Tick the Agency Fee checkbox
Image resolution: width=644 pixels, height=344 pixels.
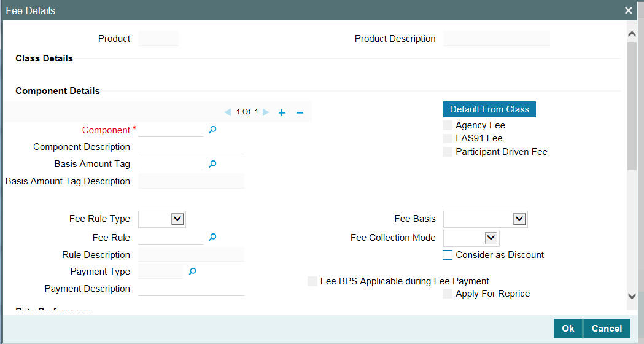[448, 125]
